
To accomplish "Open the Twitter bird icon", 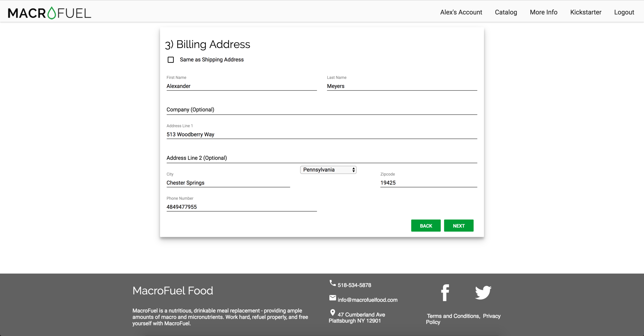I will click(483, 292).
